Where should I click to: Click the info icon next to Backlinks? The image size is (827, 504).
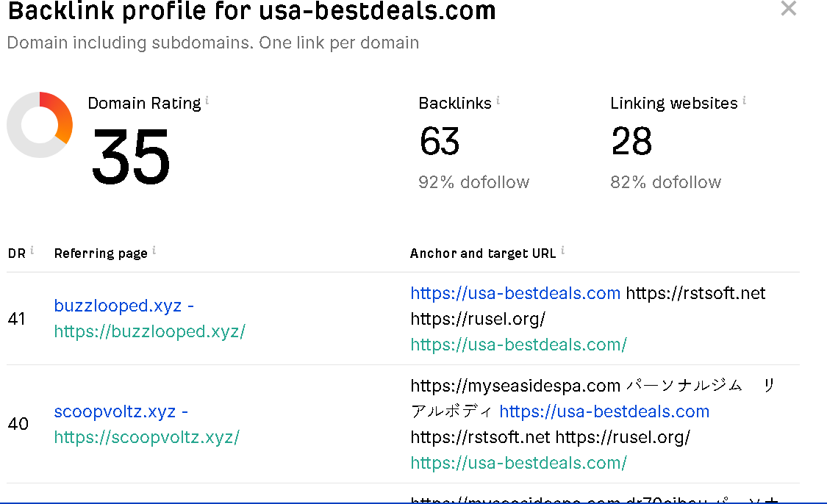tap(498, 100)
